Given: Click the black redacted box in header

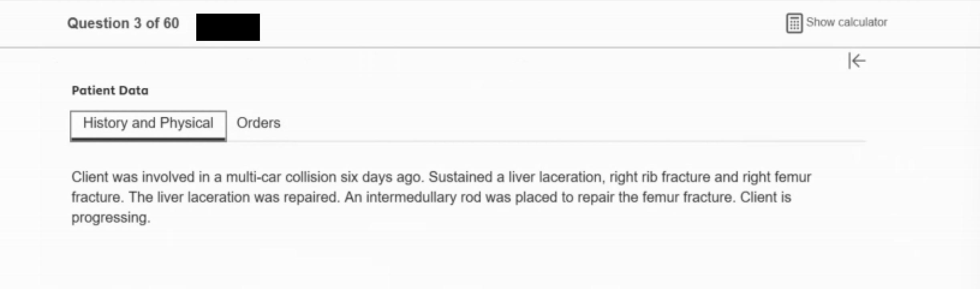Looking at the screenshot, I should [228, 27].
